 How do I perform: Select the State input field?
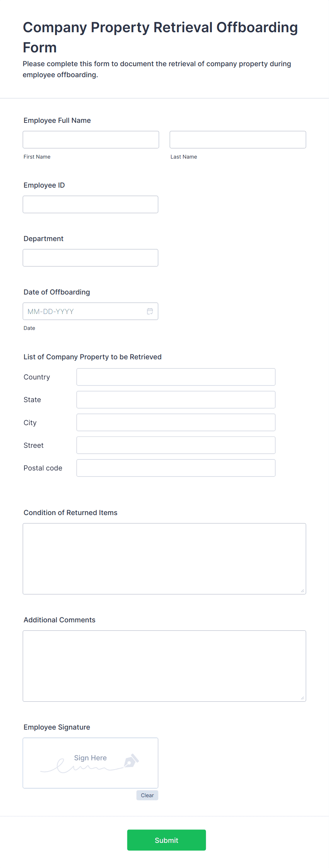coord(176,400)
